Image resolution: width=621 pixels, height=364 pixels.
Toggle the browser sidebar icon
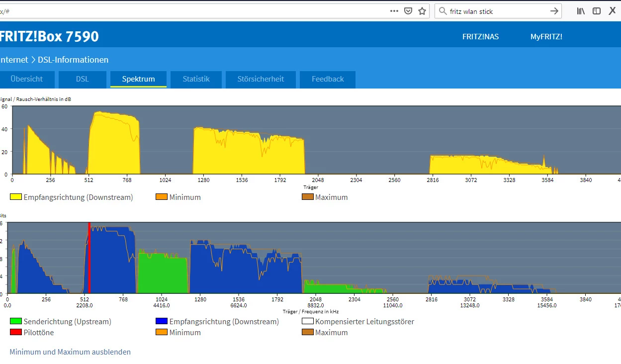click(x=597, y=11)
